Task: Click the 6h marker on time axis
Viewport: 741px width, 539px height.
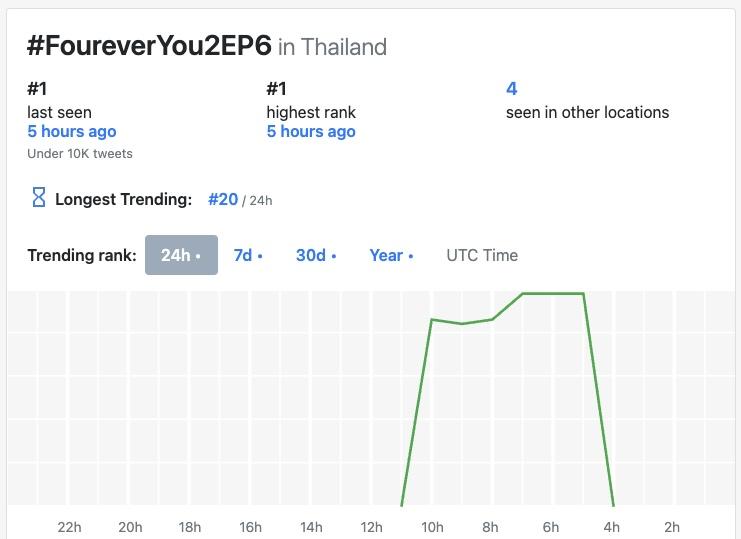Action: click(551, 527)
